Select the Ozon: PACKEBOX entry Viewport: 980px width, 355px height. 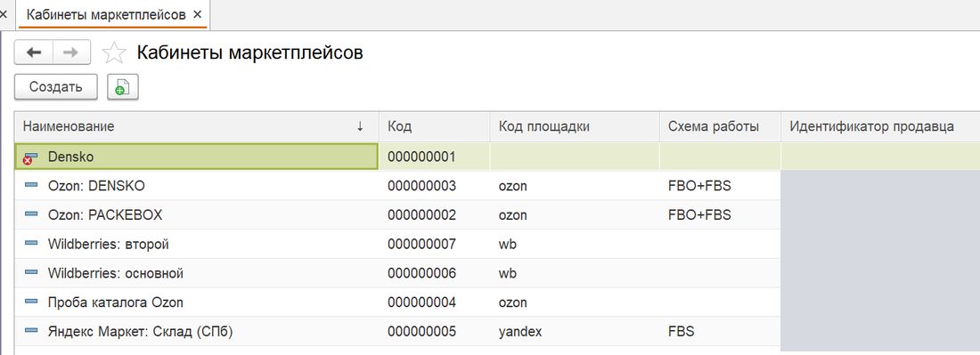point(105,214)
